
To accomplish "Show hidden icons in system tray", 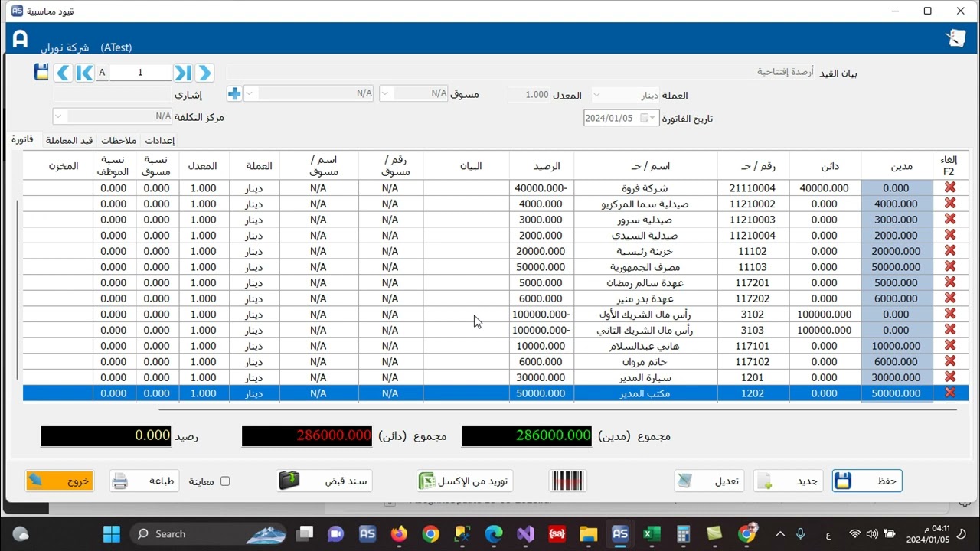I will 780,533.
